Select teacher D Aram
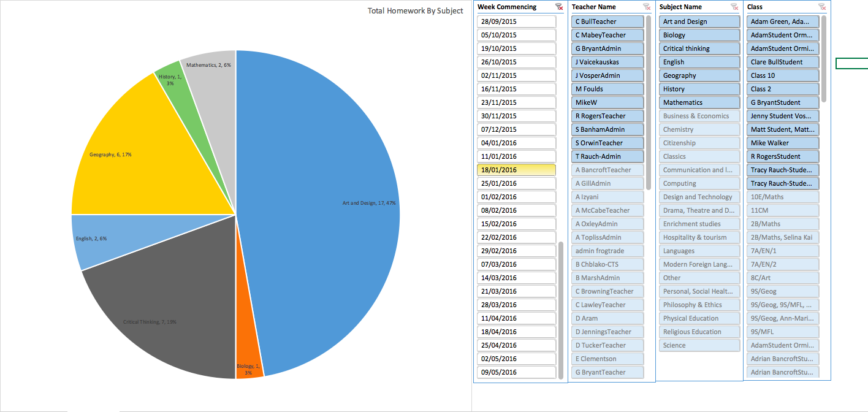This screenshot has height=412, width=868. point(607,318)
